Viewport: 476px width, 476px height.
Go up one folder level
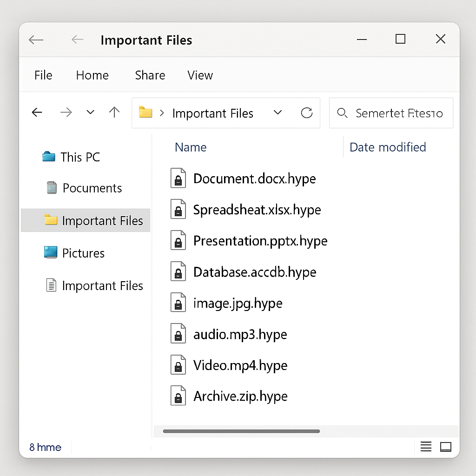tap(114, 112)
